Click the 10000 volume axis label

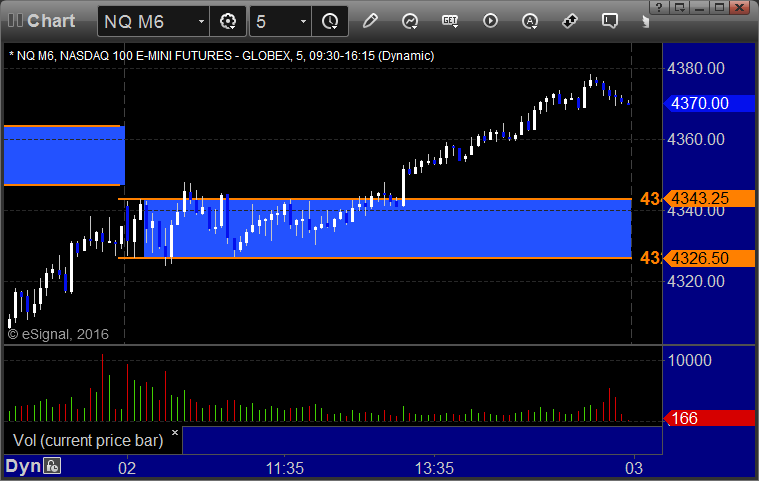[690, 361]
